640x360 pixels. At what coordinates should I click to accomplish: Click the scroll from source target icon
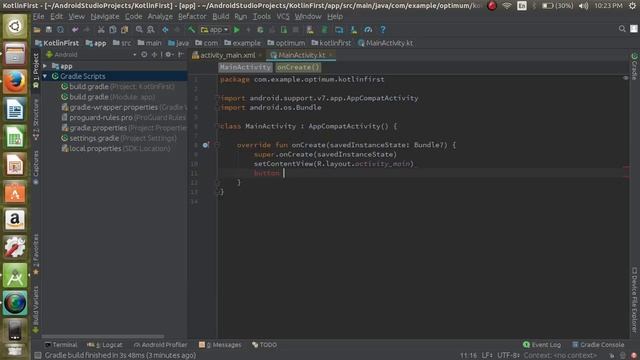[144, 54]
